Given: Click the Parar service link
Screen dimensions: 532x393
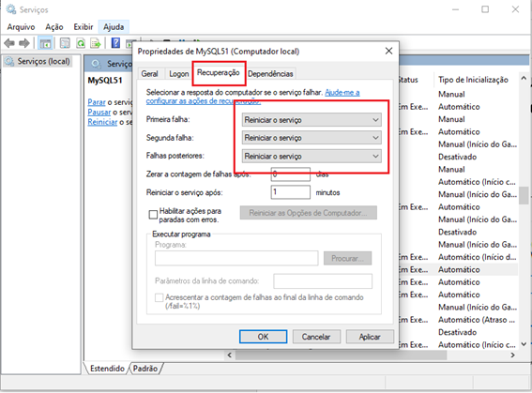Looking at the screenshot, I should click(x=97, y=102).
